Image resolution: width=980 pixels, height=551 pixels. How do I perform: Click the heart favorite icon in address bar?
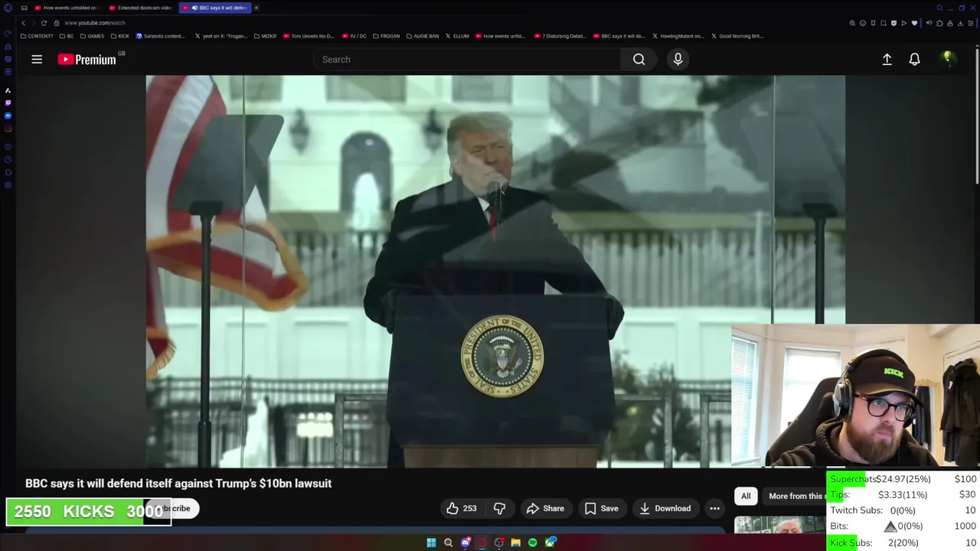(914, 23)
